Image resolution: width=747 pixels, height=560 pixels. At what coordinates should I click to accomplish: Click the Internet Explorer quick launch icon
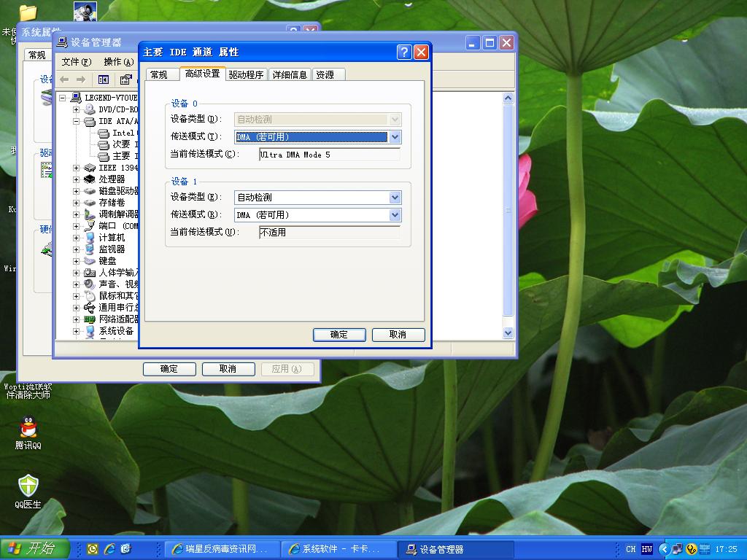pos(109,548)
